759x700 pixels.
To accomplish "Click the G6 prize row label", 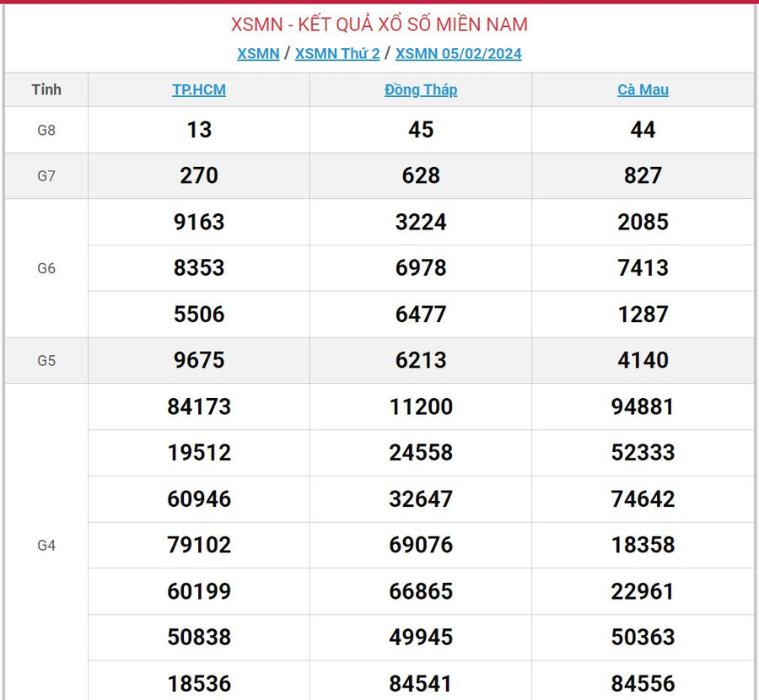I will [46, 268].
